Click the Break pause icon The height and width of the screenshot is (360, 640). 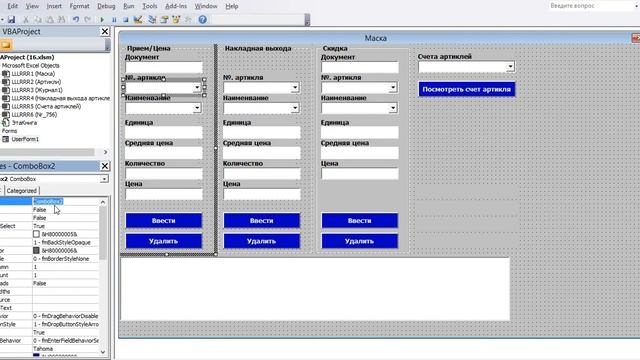click(x=114, y=20)
